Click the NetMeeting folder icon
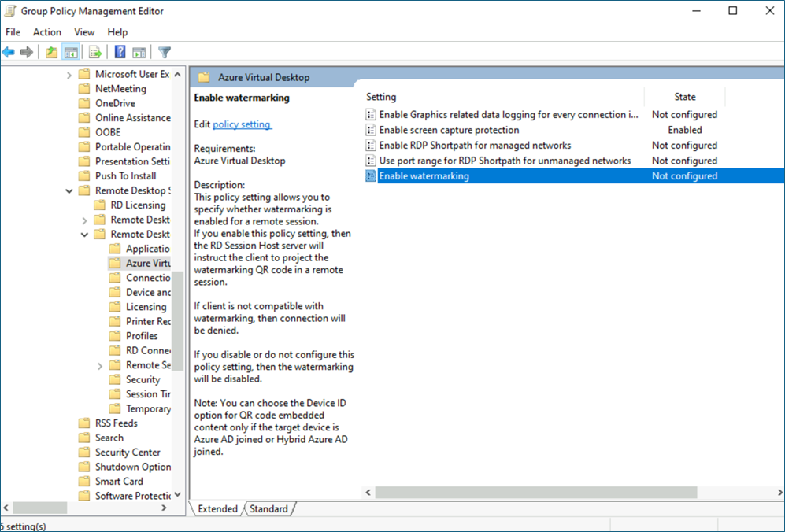785x532 pixels. [84, 89]
